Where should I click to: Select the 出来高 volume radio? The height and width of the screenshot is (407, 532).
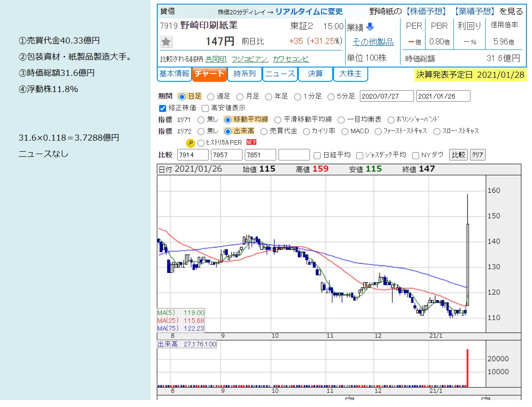coord(228,131)
